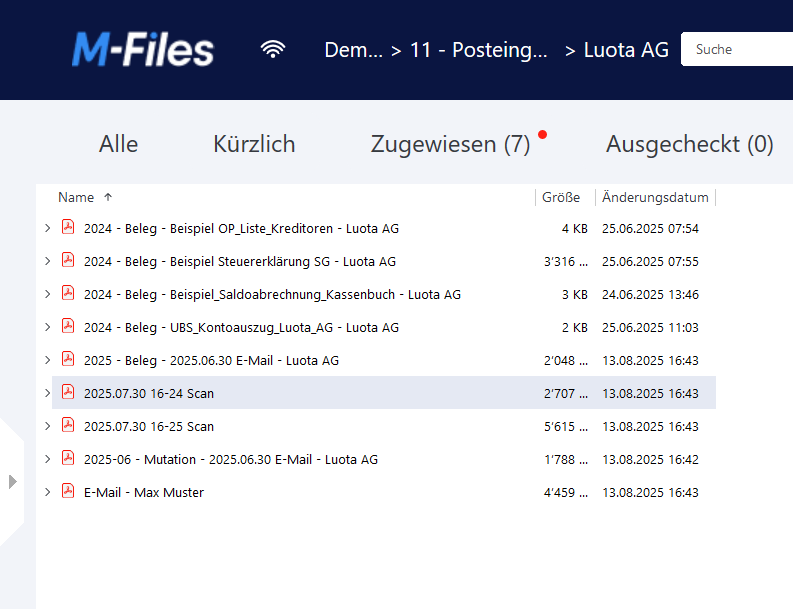The height and width of the screenshot is (609, 793).
Task: Click the Suche search field
Action: click(x=737, y=49)
